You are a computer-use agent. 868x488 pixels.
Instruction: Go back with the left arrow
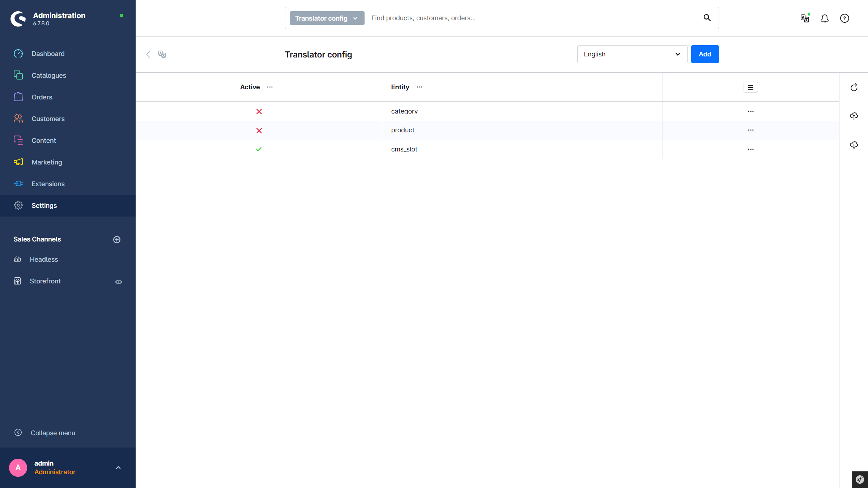(148, 54)
